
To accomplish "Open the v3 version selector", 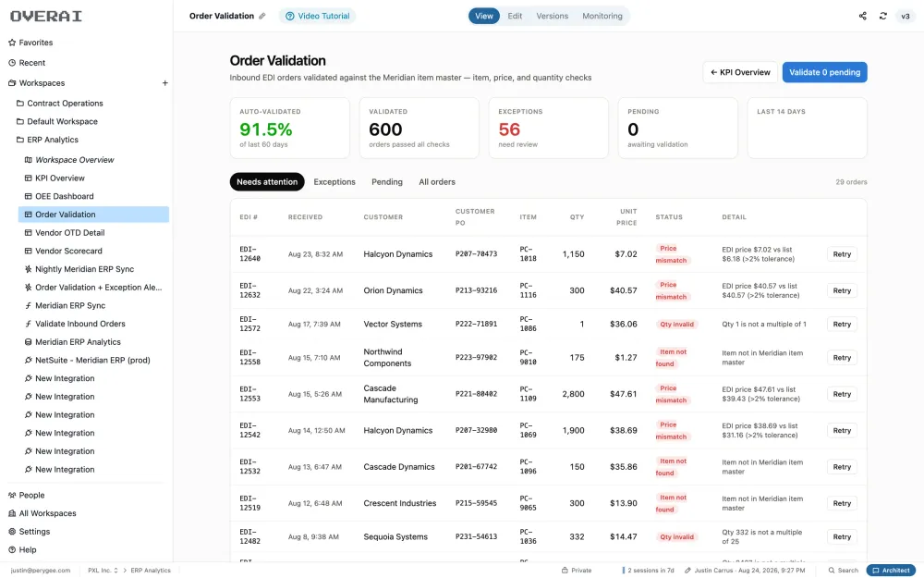I will pyautogui.click(x=906, y=16).
